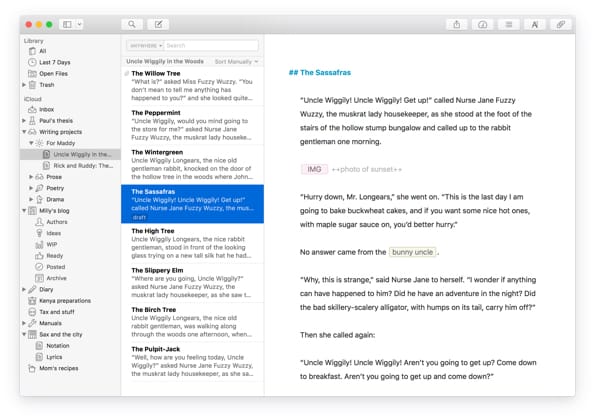The height and width of the screenshot is (420, 595).
Task: Create a new sheet with compose icon
Action: (x=158, y=24)
